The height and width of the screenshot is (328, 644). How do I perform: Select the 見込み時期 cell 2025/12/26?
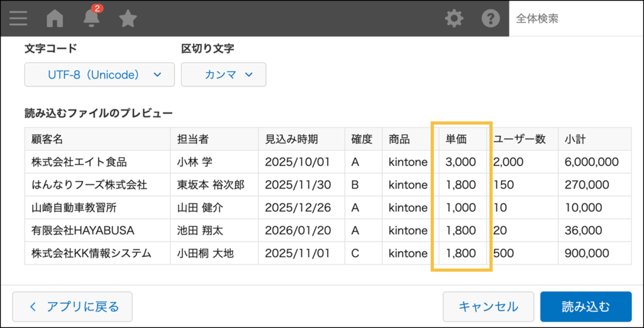tap(297, 207)
